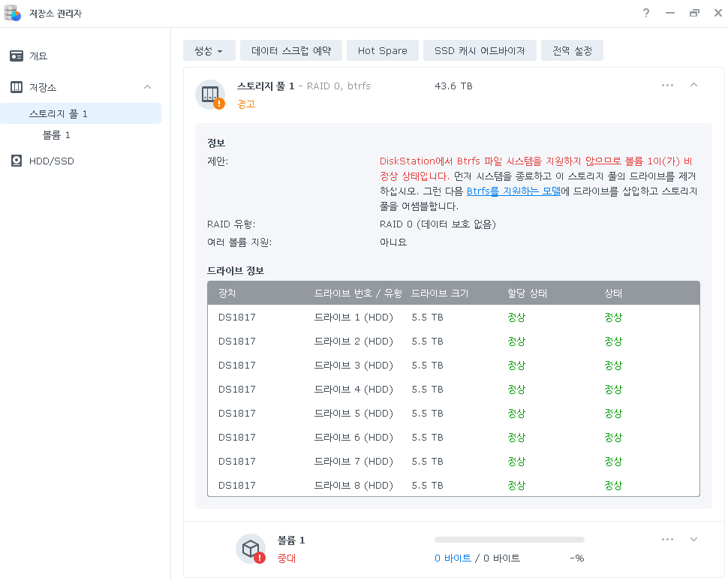Click the 중대 critical status text
Viewport: 728px width, 581px height.
tap(287, 558)
